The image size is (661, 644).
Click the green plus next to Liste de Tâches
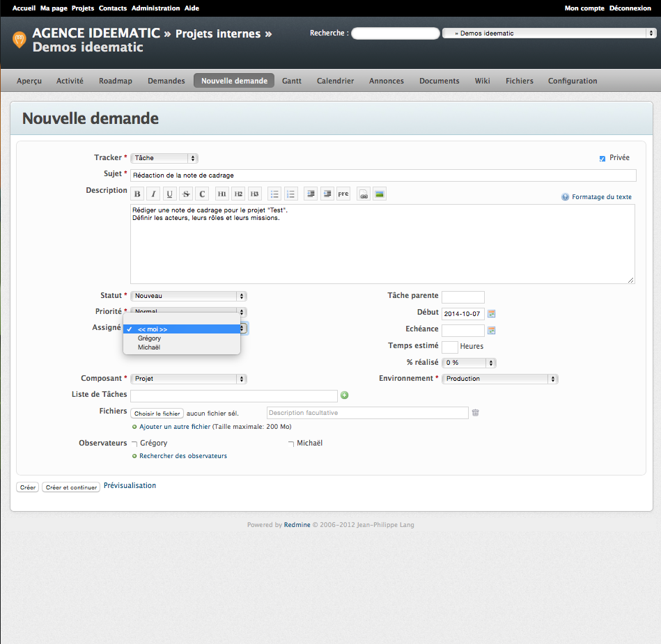coord(344,395)
